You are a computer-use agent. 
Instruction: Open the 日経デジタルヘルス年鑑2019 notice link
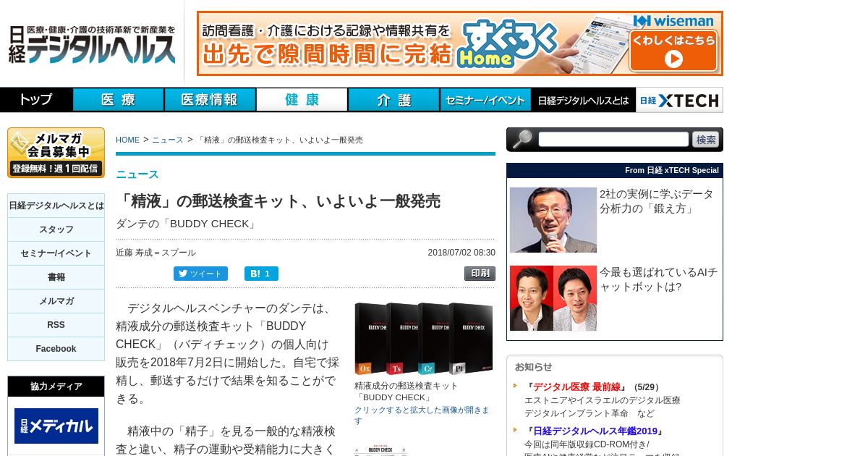tap(595, 431)
